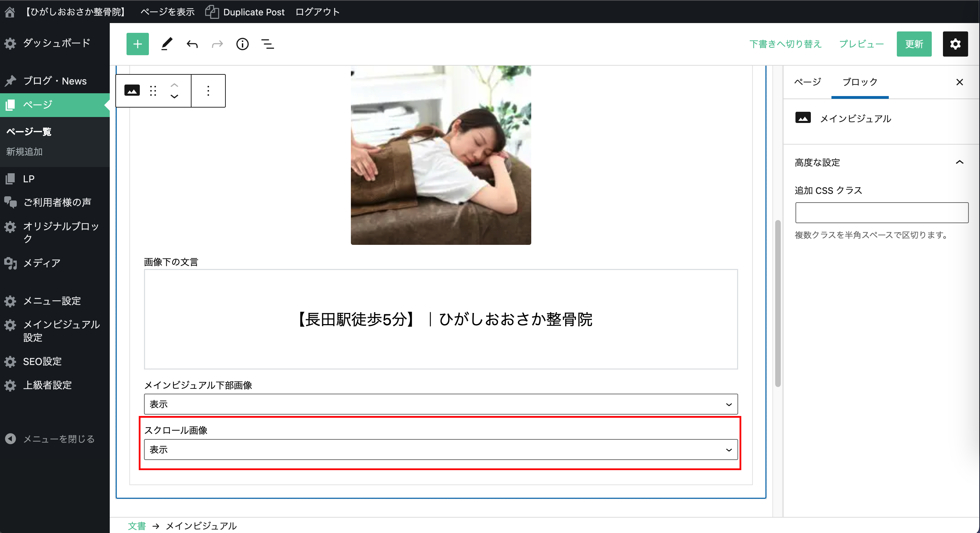
Task: Click the drag handle in block toolbar
Action: click(x=153, y=90)
